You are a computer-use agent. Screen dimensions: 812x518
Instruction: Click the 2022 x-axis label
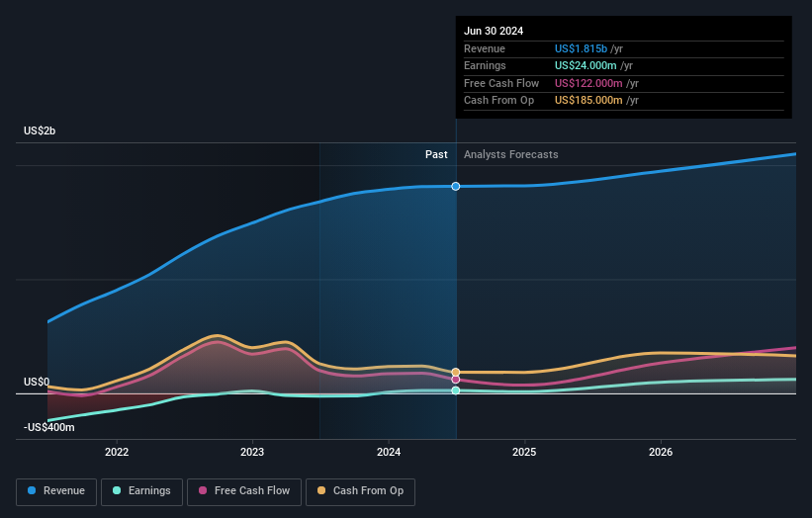pyautogui.click(x=117, y=452)
